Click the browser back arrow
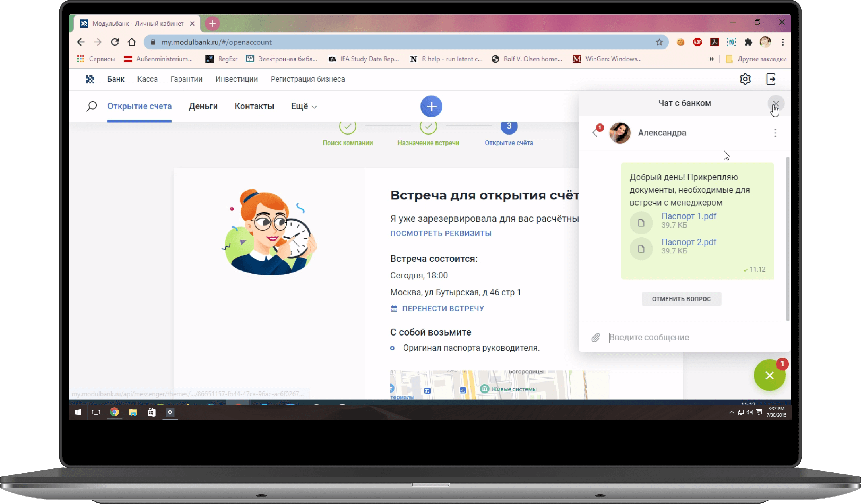 [81, 42]
